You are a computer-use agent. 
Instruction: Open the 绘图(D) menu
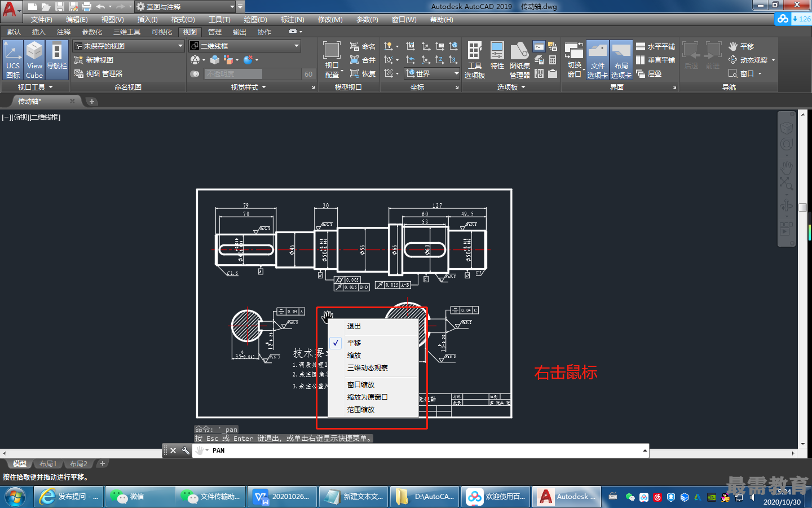pyautogui.click(x=255, y=20)
